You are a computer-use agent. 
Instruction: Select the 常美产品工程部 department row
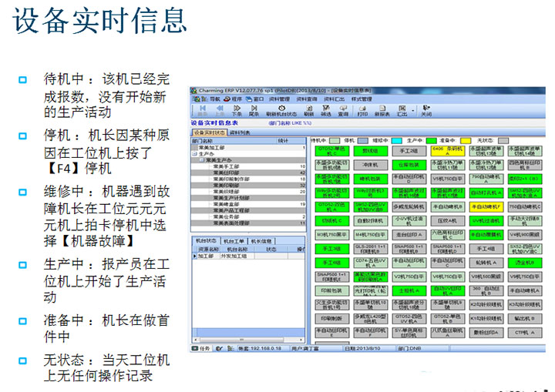248,210
